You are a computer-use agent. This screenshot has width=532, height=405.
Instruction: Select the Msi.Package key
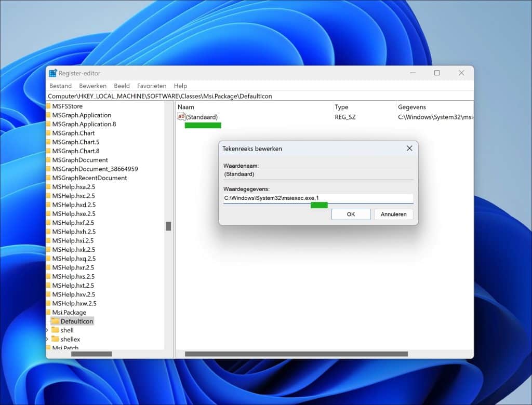[x=69, y=313]
